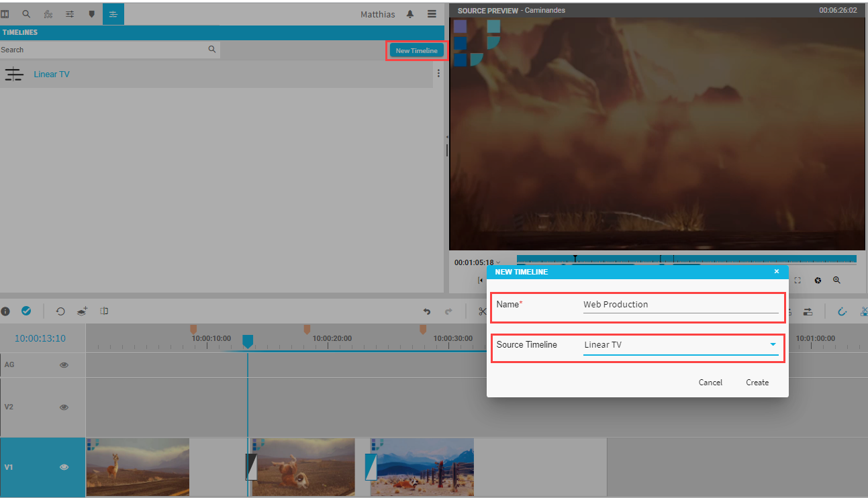
Task: Click the undo arrow in timeline toolbar
Action: point(426,311)
